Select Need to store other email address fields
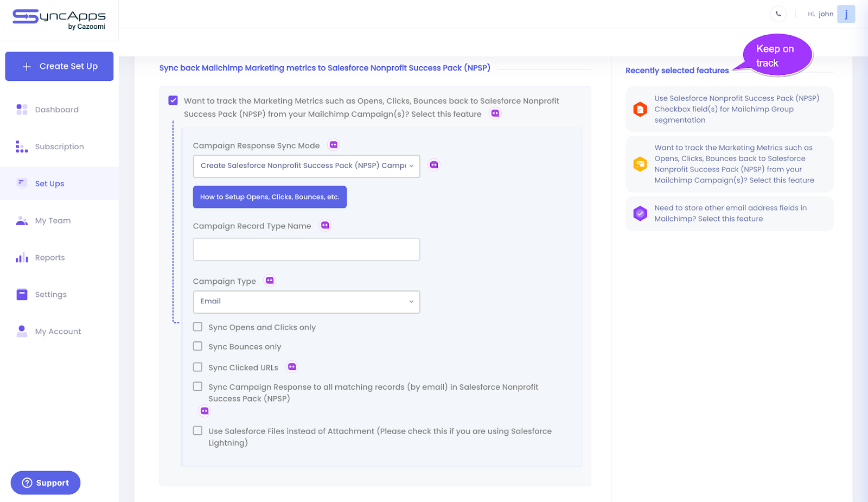Screen dimensions: 868x502 coord(730,213)
